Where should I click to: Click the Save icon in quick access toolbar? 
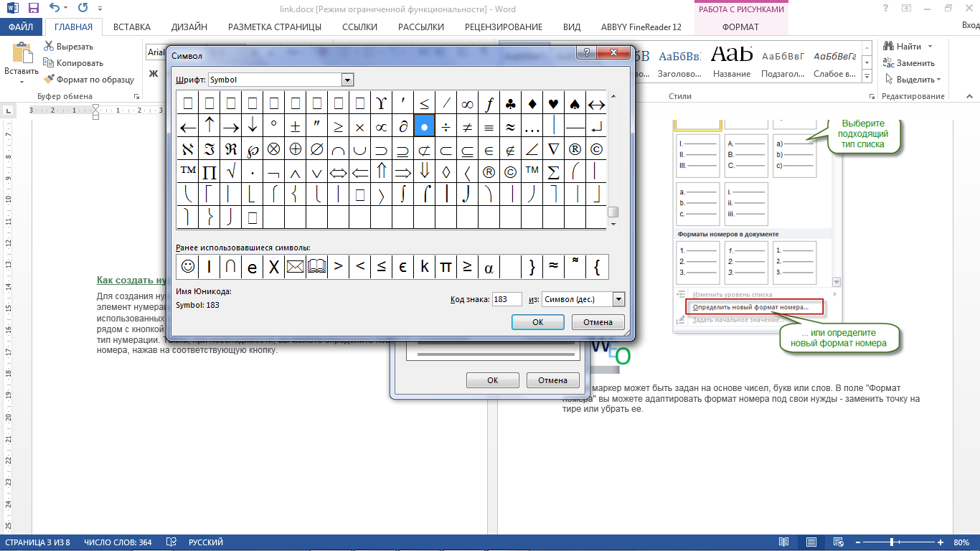click(34, 9)
